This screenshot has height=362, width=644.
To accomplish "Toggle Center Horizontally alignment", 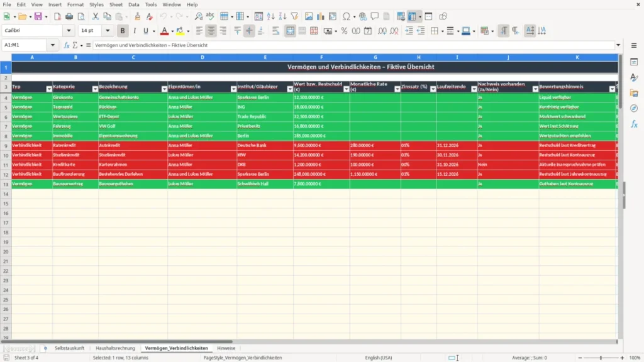I will click(x=211, y=31).
